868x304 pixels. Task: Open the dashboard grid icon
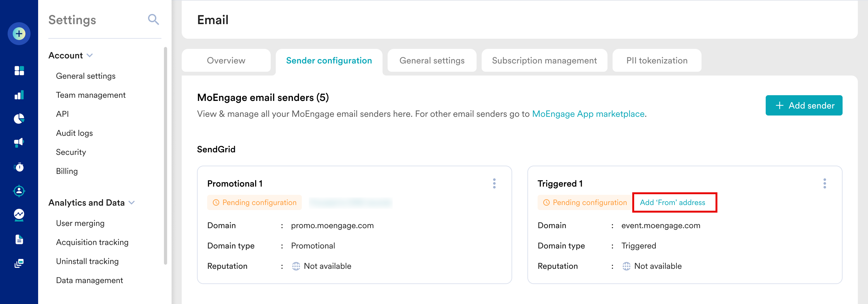[x=19, y=71]
